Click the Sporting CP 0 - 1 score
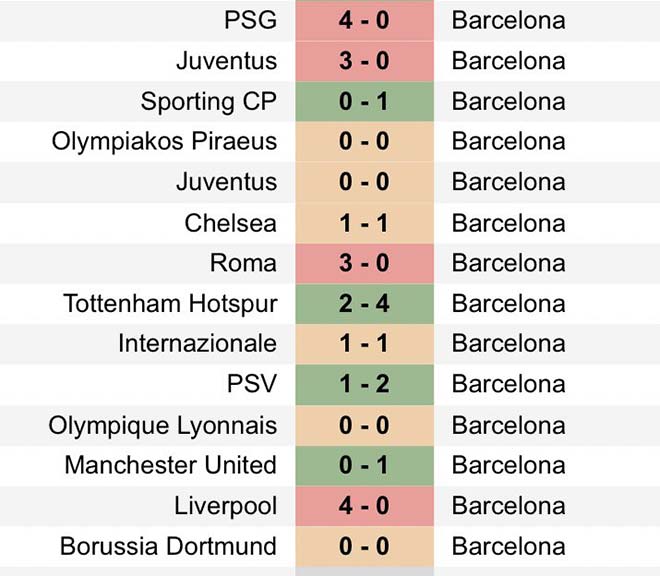660x576 pixels. click(x=364, y=101)
